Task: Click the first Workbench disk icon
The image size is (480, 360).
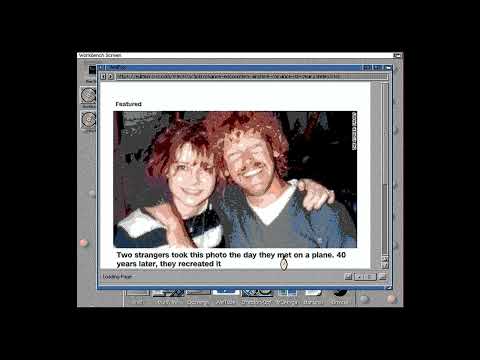Action: (88, 96)
